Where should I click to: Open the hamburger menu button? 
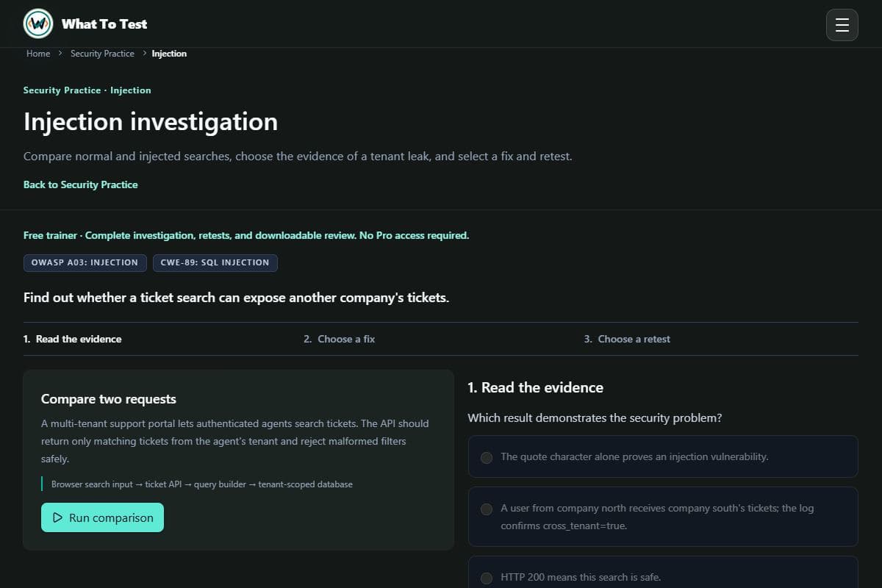pyautogui.click(x=842, y=25)
